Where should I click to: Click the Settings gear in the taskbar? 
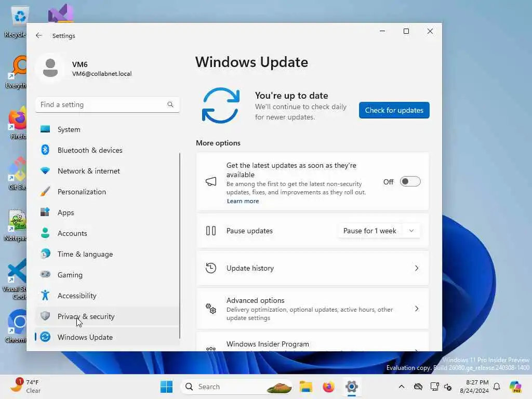coord(352,387)
